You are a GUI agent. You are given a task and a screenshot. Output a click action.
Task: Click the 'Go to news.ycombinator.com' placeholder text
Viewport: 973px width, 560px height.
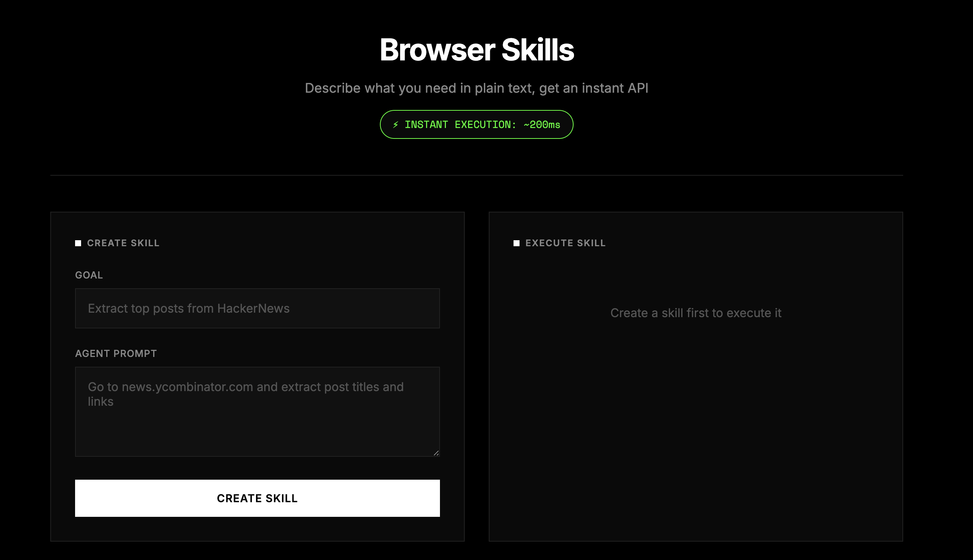pyautogui.click(x=246, y=387)
